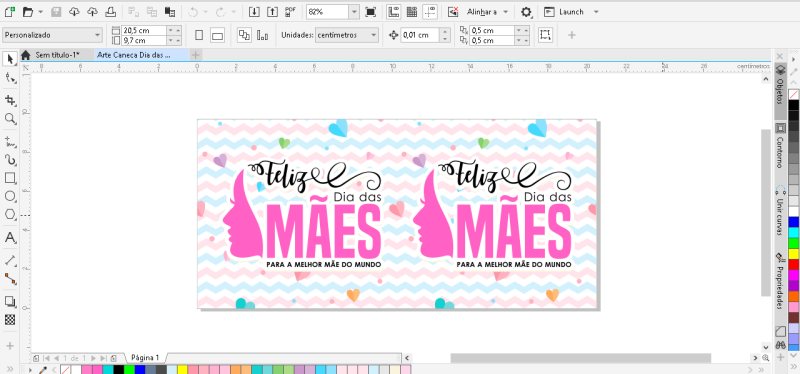Toggle rulers display

(x=393, y=11)
